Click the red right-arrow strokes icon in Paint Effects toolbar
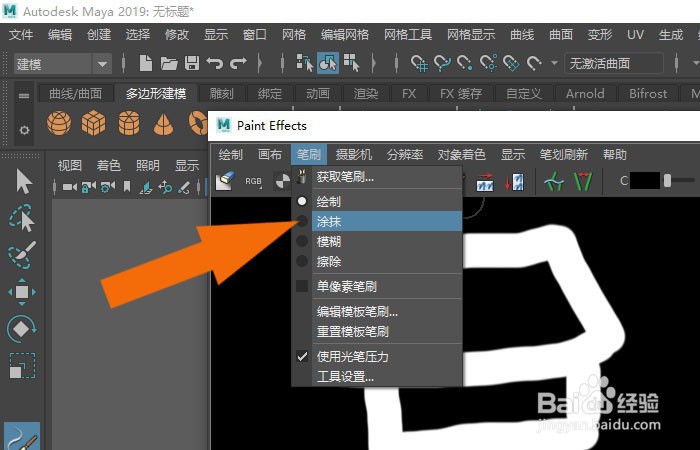Screen dimensions: 700x450 485,182
